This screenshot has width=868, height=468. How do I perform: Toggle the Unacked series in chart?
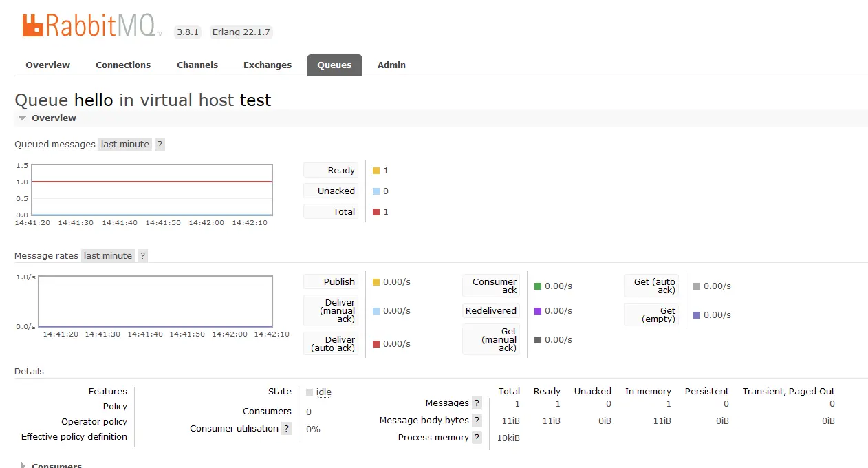point(331,191)
